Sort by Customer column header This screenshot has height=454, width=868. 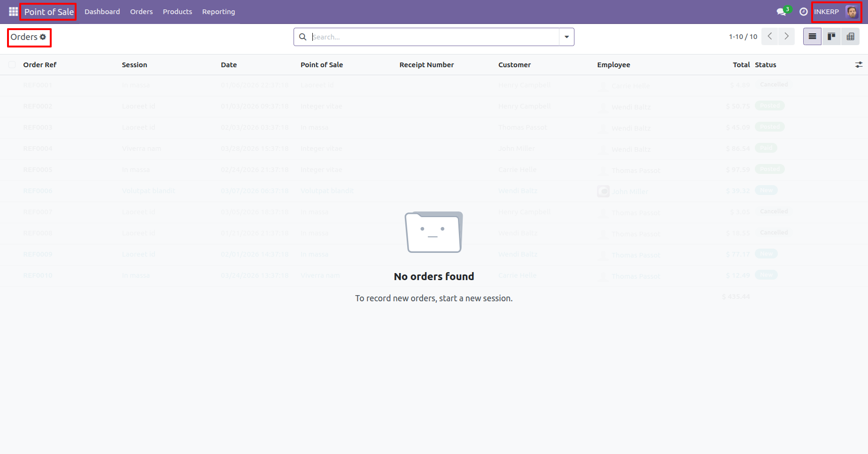click(514, 65)
